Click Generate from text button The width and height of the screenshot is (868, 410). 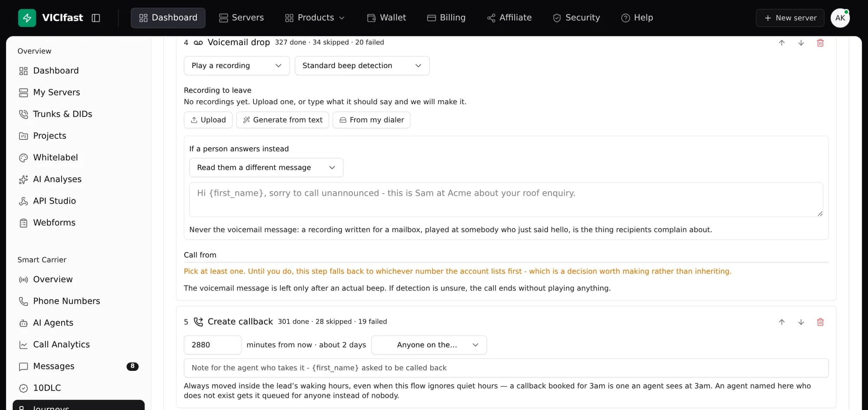pos(283,120)
